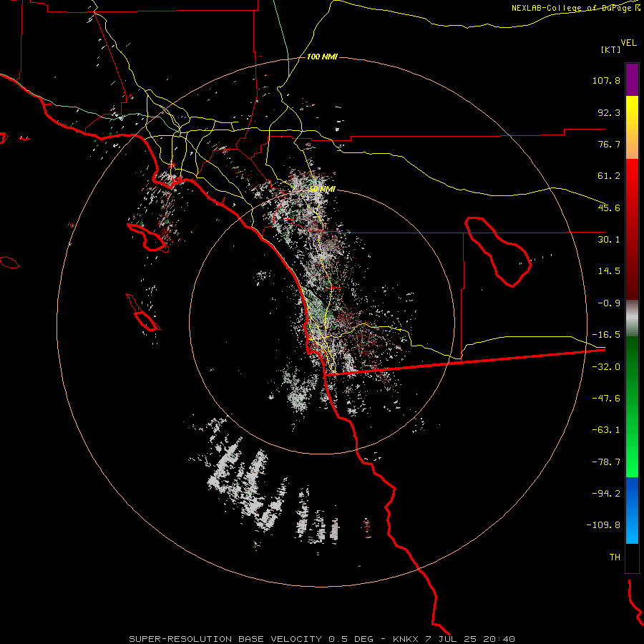Select the 61.2 legend value
Image resolution: width=644 pixels, height=644 pixels.
tap(609, 176)
